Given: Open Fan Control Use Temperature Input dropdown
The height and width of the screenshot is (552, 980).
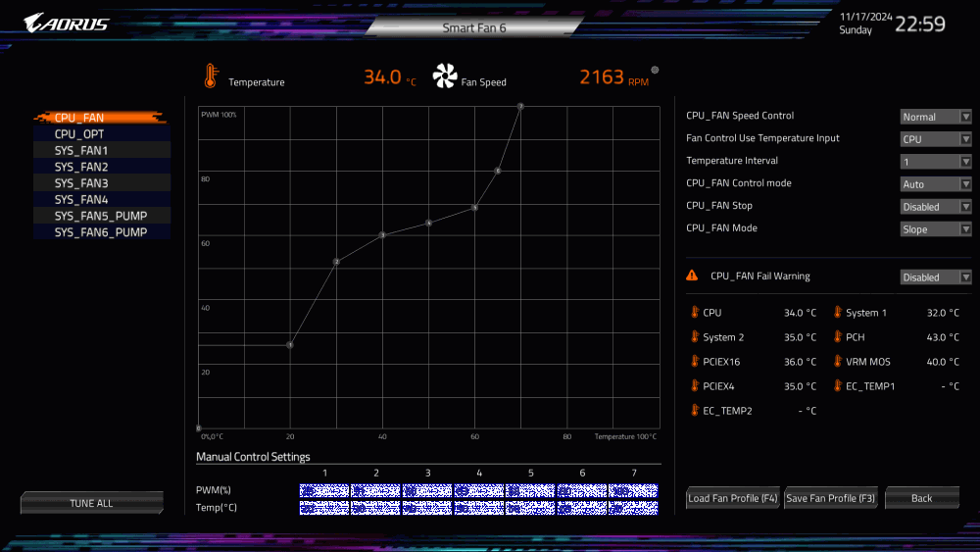Looking at the screenshot, I should point(936,139).
